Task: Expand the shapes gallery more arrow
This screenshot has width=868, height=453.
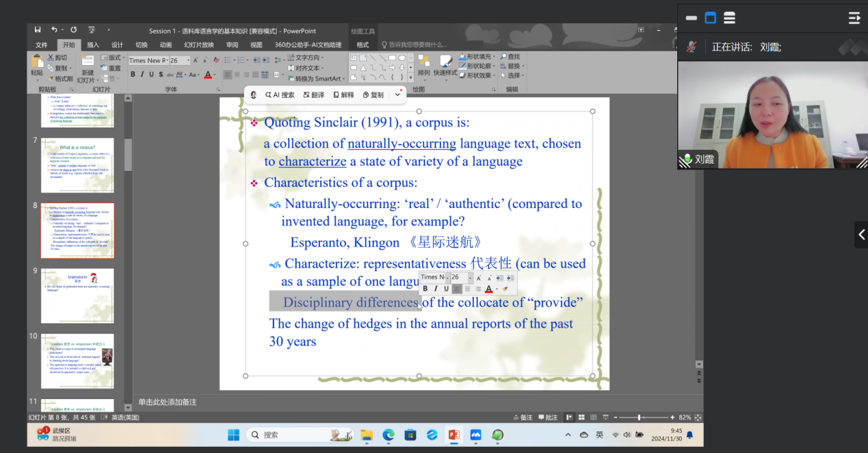Action: tap(411, 77)
